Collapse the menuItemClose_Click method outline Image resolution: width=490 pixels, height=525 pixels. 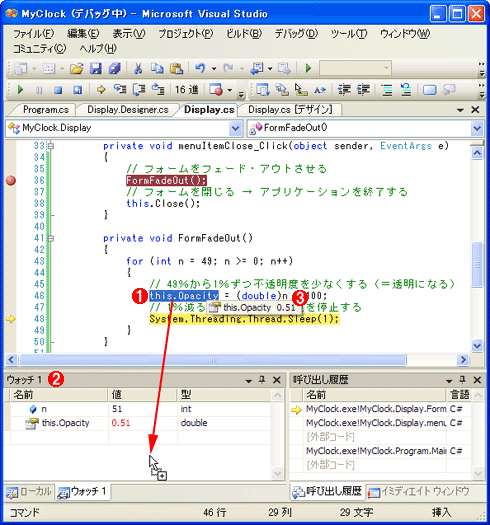51,146
